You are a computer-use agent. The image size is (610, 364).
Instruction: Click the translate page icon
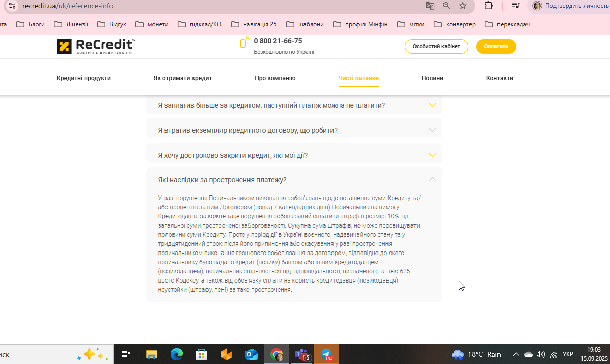[x=430, y=6]
